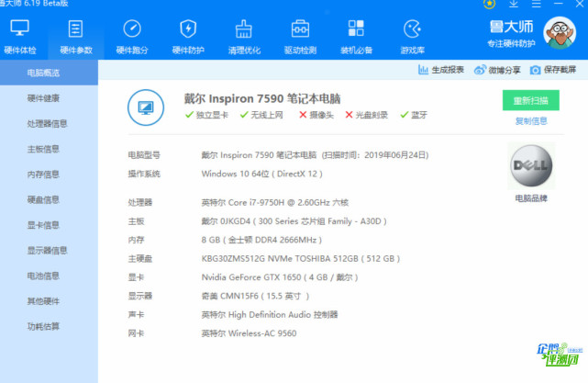The width and height of the screenshot is (588, 383).
Task: Click the 独立显卡 check mark
Action: coord(189,115)
